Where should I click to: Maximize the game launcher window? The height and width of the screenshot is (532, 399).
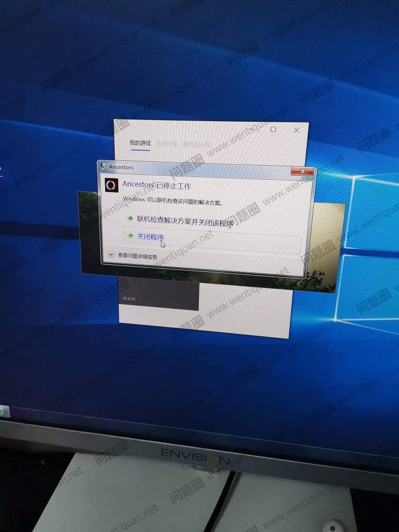[x=274, y=130]
